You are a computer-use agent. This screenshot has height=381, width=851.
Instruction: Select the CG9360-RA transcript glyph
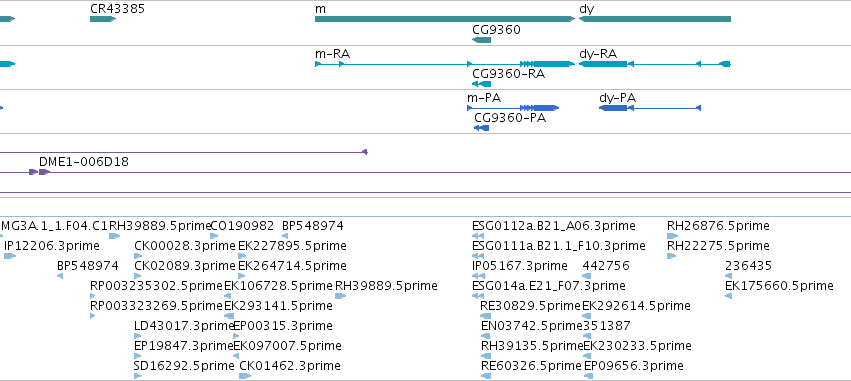481,84
